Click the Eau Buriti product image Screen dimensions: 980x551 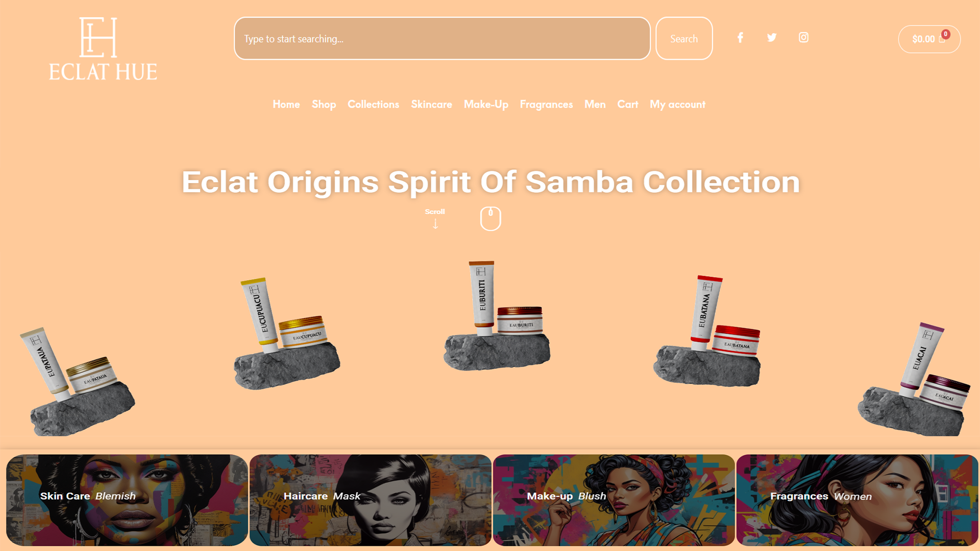tap(497, 315)
